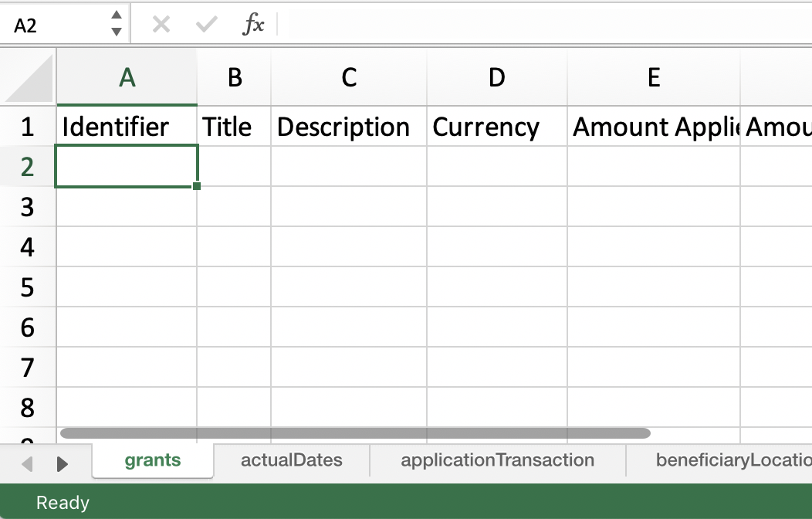Open the insert function fx button
The width and height of the screenshot is (812, 519).
pos(253,25)
